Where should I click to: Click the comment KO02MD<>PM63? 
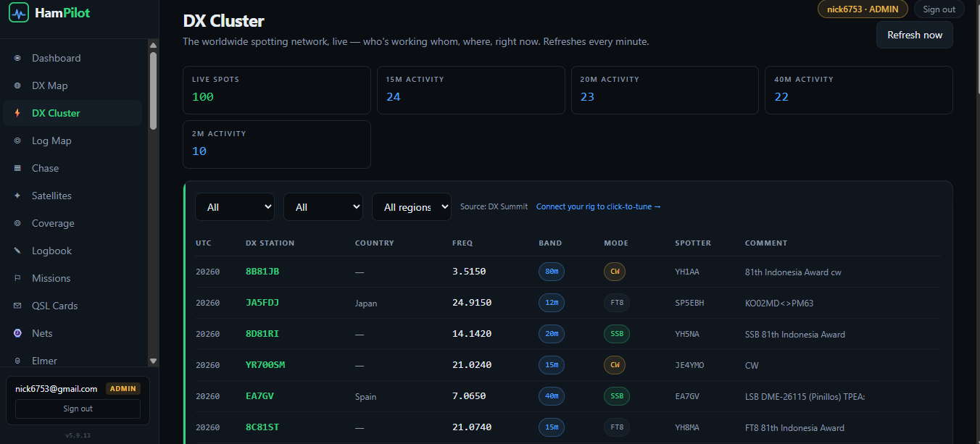[779, 303]
